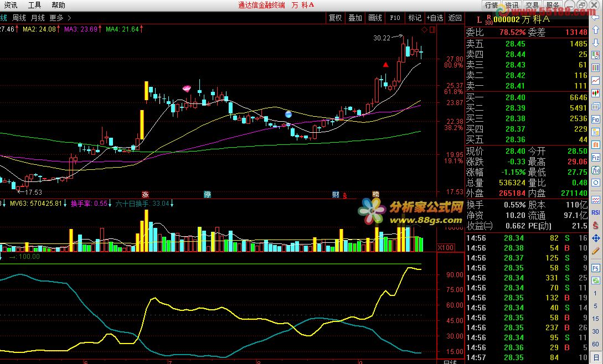Image resolution: width=603 pixels, height=364 pixels.
Task: Click the 画线 draw line button
Action: 375,18
